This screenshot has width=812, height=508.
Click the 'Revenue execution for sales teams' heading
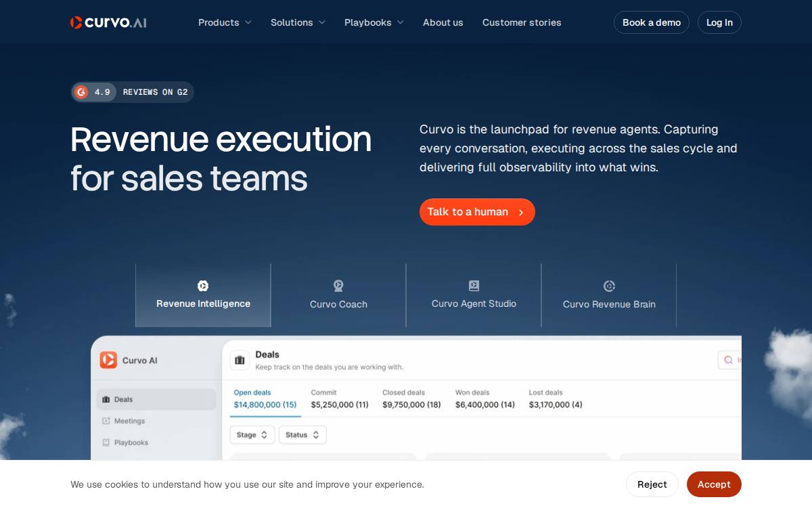coord(221,159)
